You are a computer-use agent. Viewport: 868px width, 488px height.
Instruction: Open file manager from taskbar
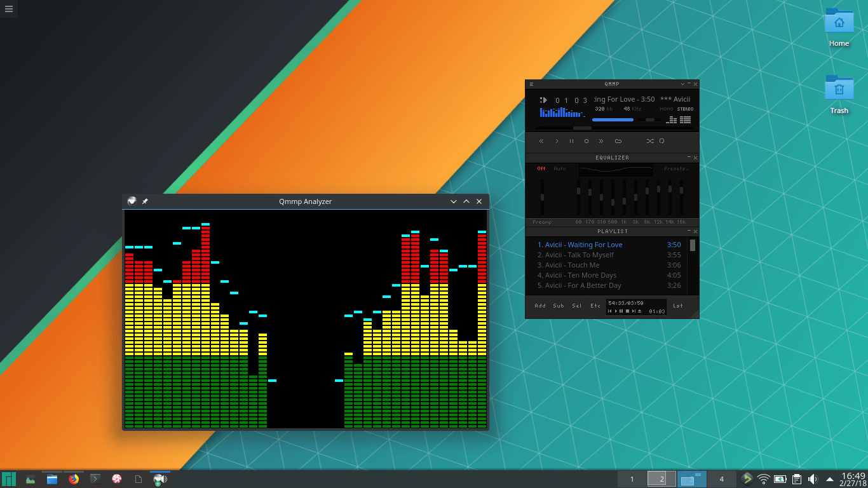52,479
